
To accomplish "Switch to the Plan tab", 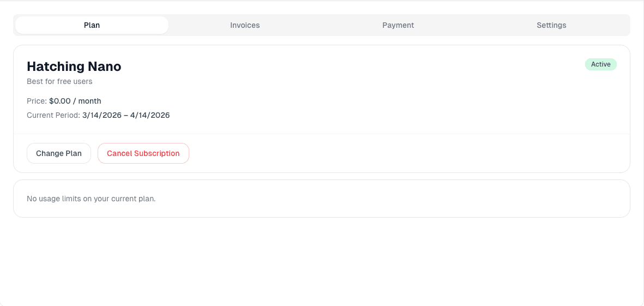I will point(92,25).
